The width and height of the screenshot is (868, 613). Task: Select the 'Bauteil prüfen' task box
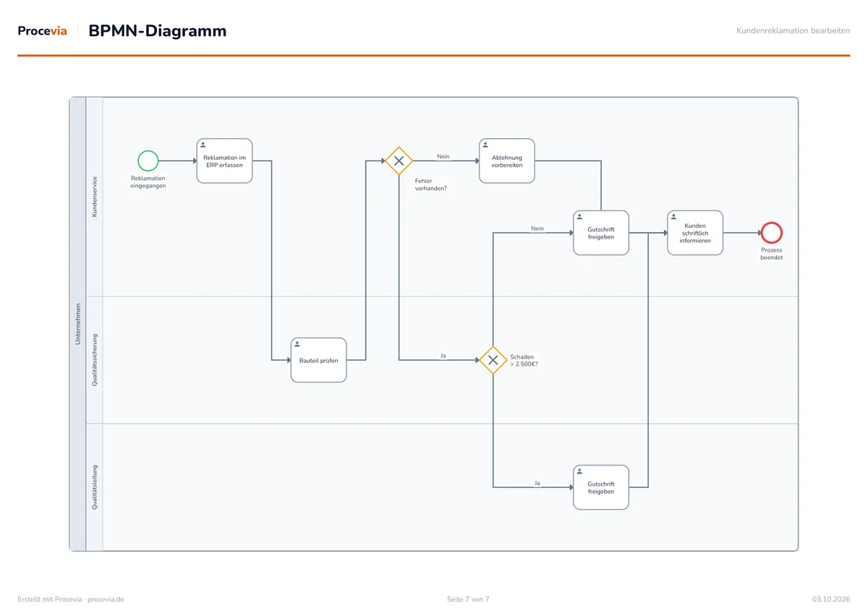point(318,360)
